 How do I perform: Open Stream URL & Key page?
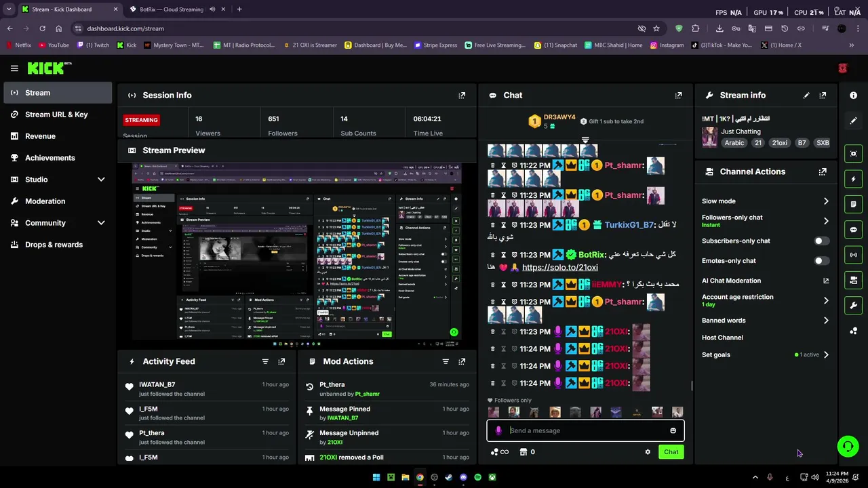click(58, 115)
